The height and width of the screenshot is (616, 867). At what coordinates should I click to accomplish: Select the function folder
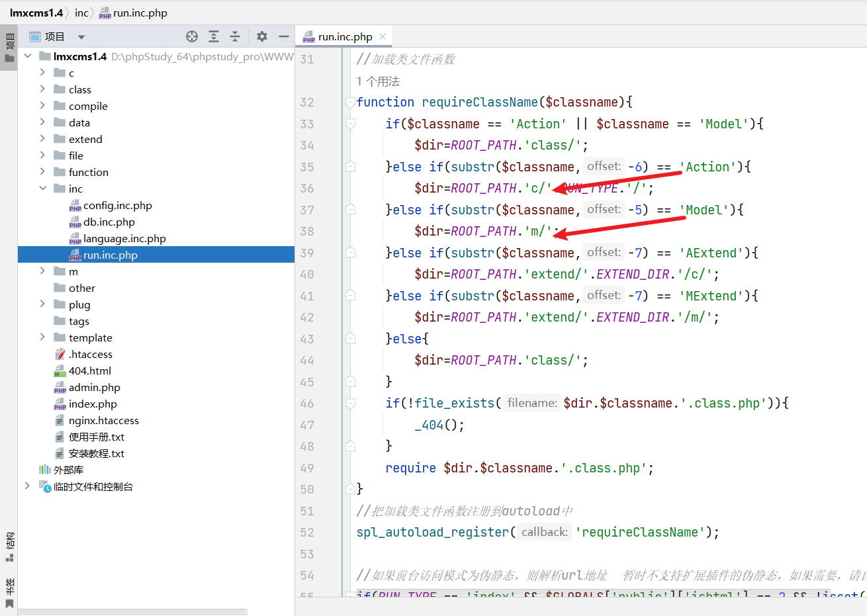pos(88,172)
